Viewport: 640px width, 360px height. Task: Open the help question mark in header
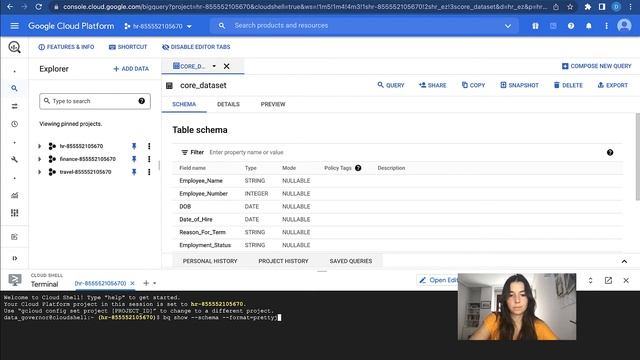pos(571,26)
